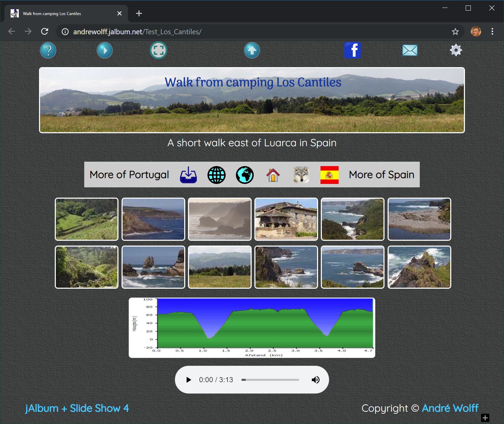Click the blue earth map icon
The width and height of the screenshot is (504, 424).
point(244,175)
